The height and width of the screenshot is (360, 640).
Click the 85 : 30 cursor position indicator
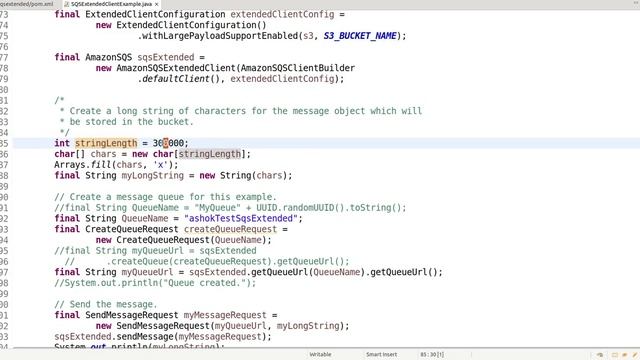(432, 354)
